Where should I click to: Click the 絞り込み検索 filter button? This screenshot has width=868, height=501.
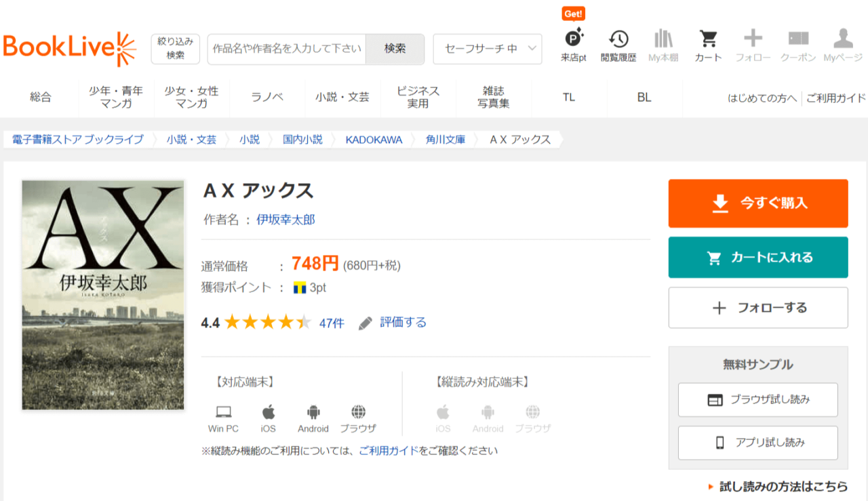(x=176, y=49)
